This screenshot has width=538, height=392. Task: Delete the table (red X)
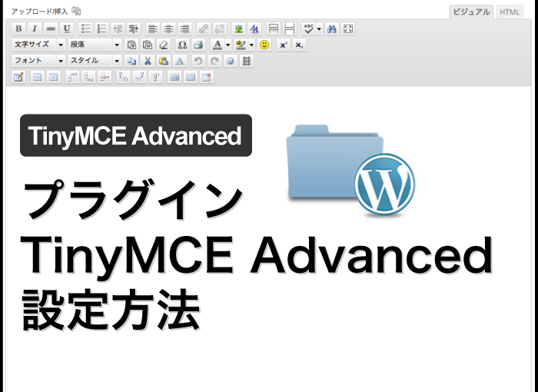tap(207, 77)
